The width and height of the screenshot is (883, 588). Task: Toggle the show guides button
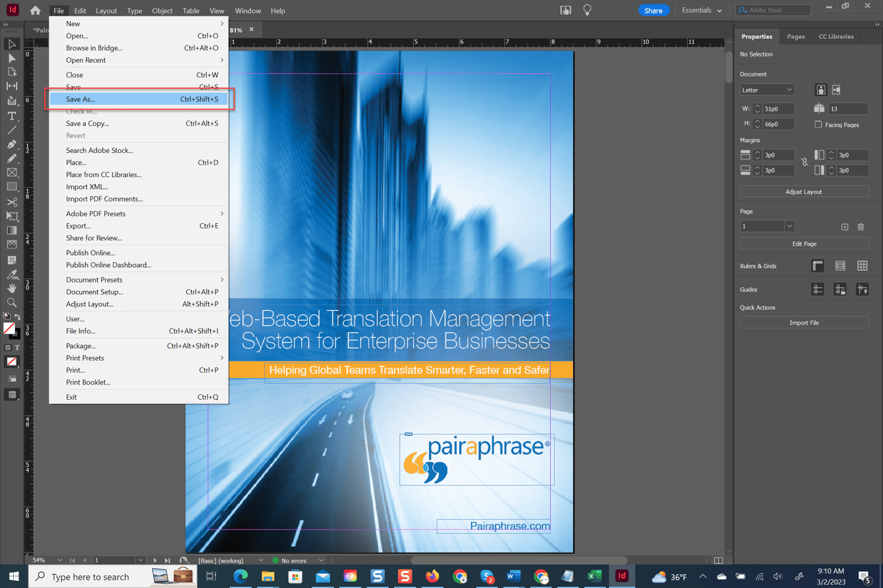point(818,290)
